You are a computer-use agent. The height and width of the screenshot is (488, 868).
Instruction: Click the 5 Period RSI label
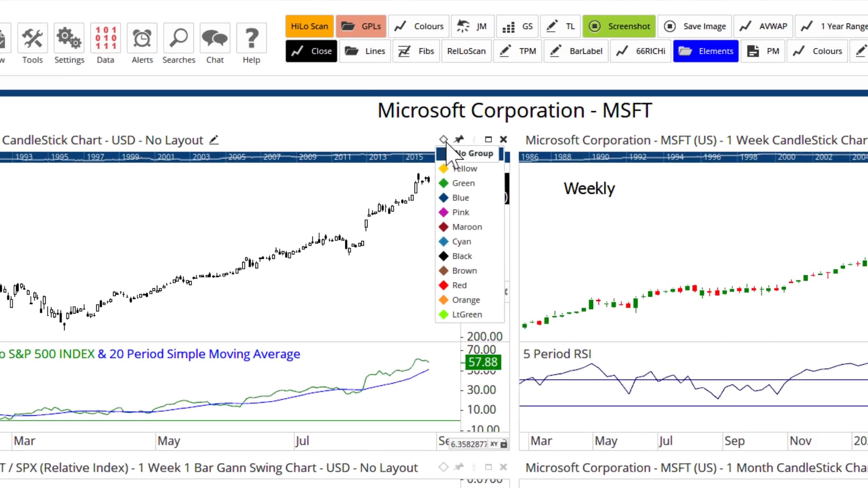coord(557,354)
